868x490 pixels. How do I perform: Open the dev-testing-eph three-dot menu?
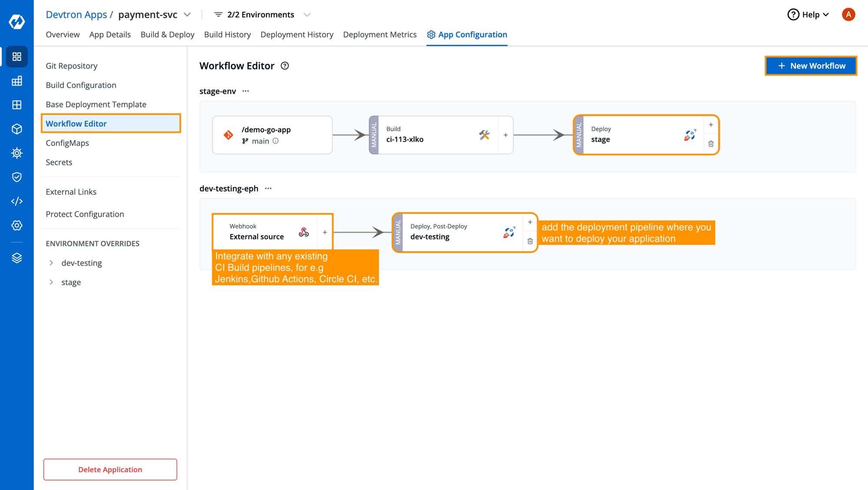point(267,188)
